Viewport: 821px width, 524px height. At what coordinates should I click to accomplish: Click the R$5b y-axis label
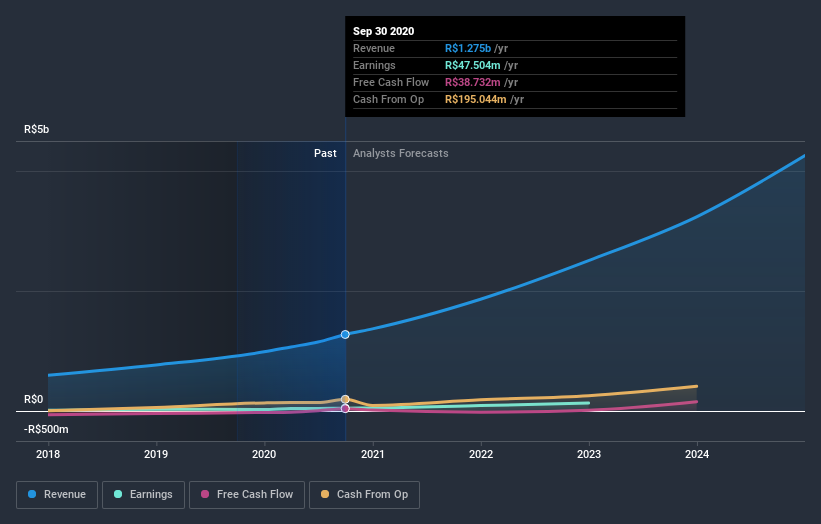pyautogui.click(x=37, y=130)
